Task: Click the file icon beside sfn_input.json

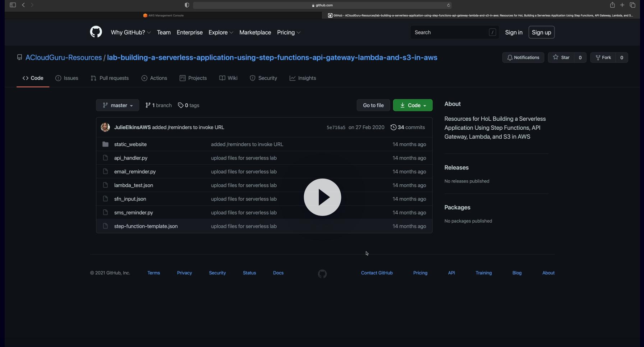Action: [x=105, y=199]
